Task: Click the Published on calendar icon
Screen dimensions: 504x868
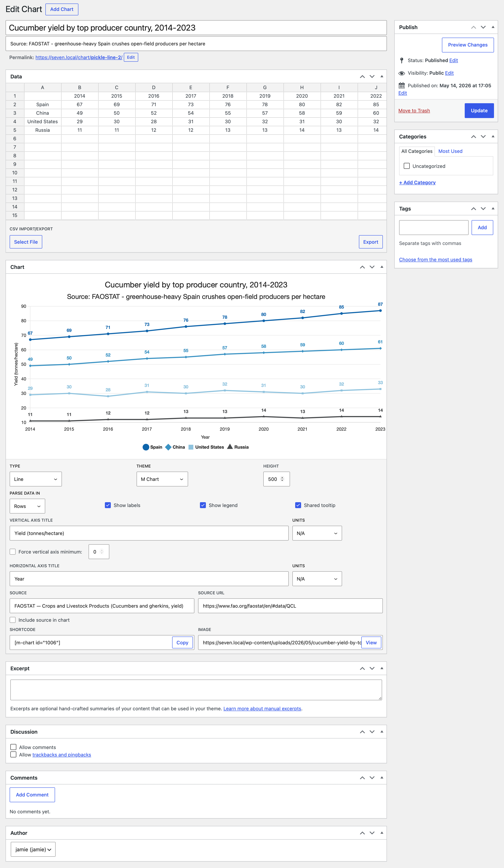Action: coord(401,85)
